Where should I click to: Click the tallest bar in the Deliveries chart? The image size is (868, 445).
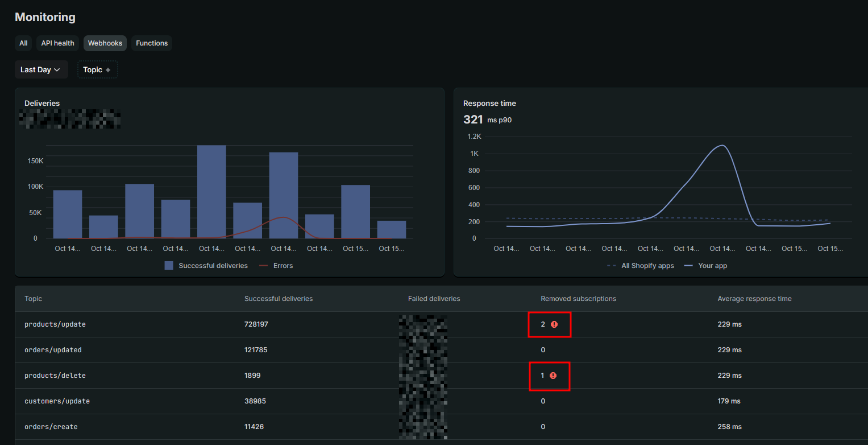[211, 192]
